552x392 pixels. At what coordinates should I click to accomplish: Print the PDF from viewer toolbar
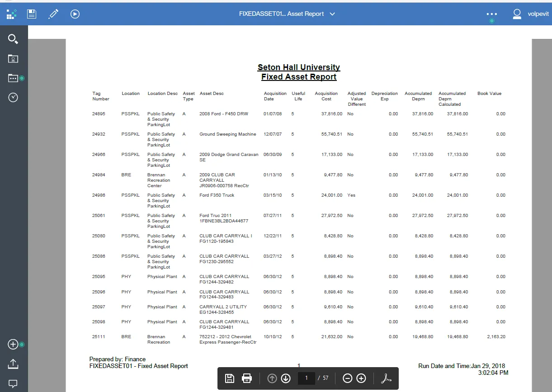point(246,378)
